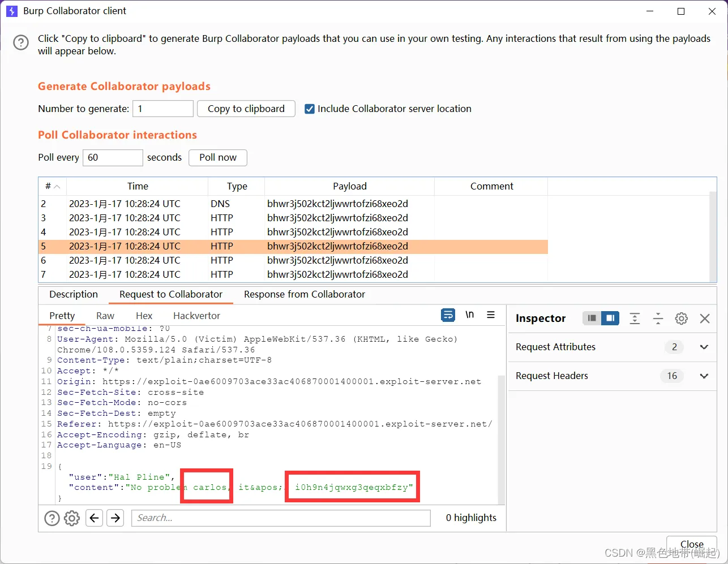Select interaction row 2 with DNS type
Viewport: 728px width, 564px height.
click(x=293, y=204)
